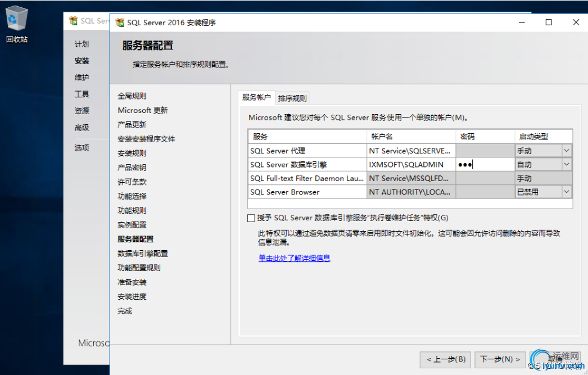Click the 许可条款 step
The width and height of the screenshot is (588, 375).
132,182
